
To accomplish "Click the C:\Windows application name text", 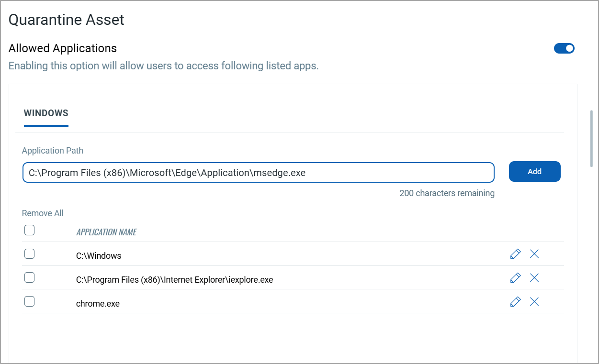I will (99, 256).
